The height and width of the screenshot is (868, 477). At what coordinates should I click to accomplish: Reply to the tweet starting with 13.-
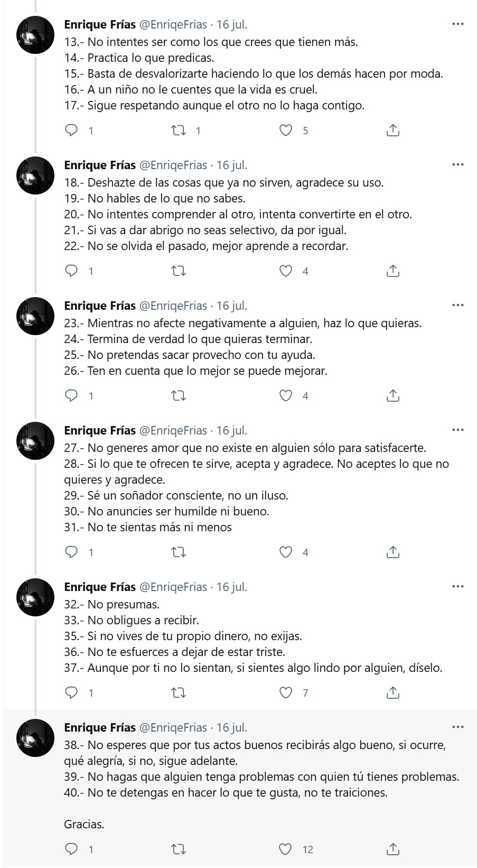pyautogui.click(x=71, y=130)
